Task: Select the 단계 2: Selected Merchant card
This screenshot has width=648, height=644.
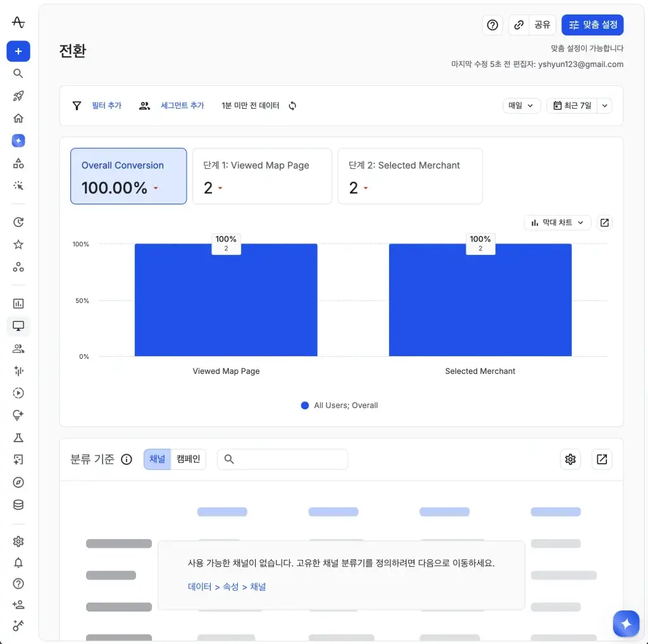Action: coord(410,176)
